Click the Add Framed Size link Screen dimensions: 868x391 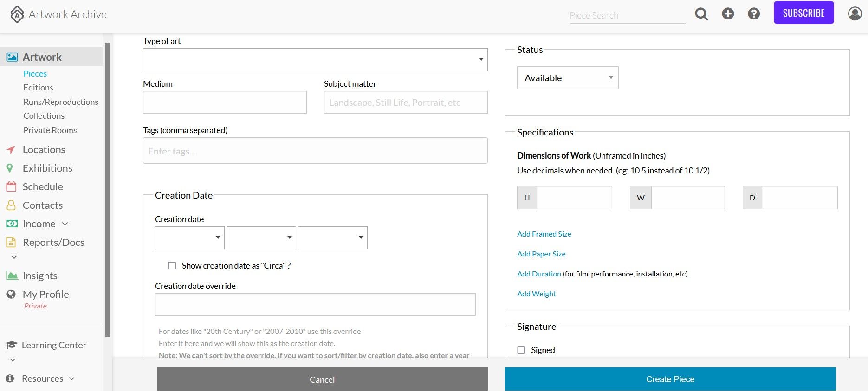tap(544, 234)
